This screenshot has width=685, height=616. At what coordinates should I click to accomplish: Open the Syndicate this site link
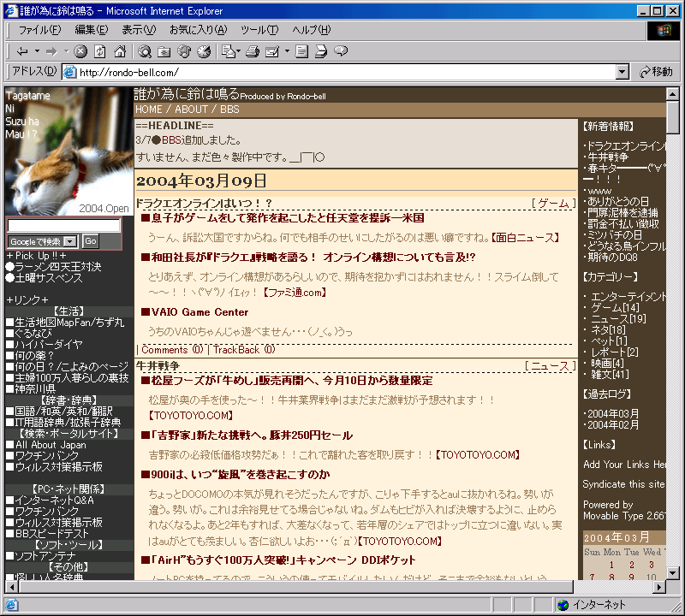[x=623, y=484]
